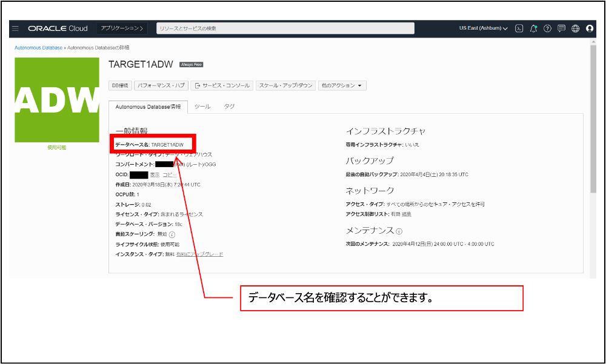This screenshot has width=606, height=364.
Task: Click the green ADW database image
Action: click(x=57, y=100)
